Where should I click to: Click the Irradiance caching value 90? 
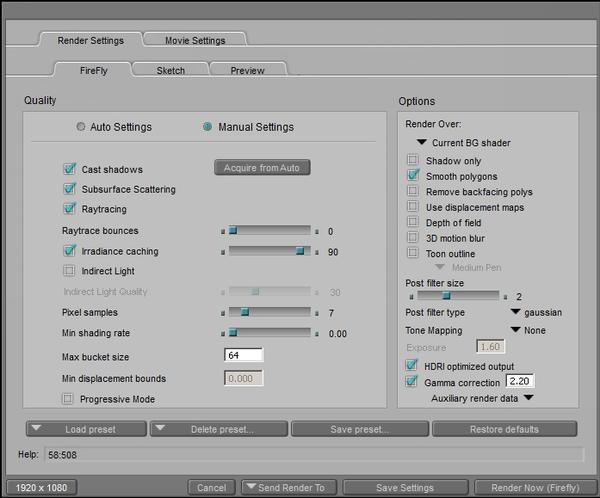(x=333, y=252)
